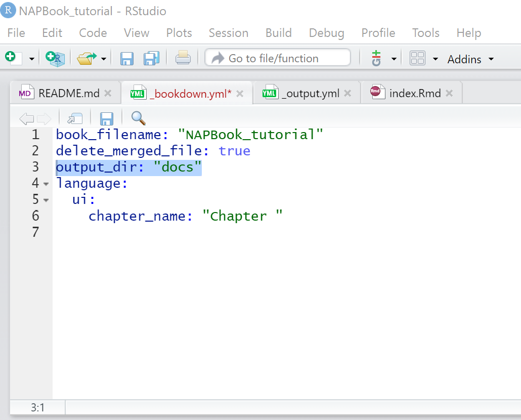Click the back navigation arrow in the editor
Screen dimensions: 521x420
[x=26, y=118]
